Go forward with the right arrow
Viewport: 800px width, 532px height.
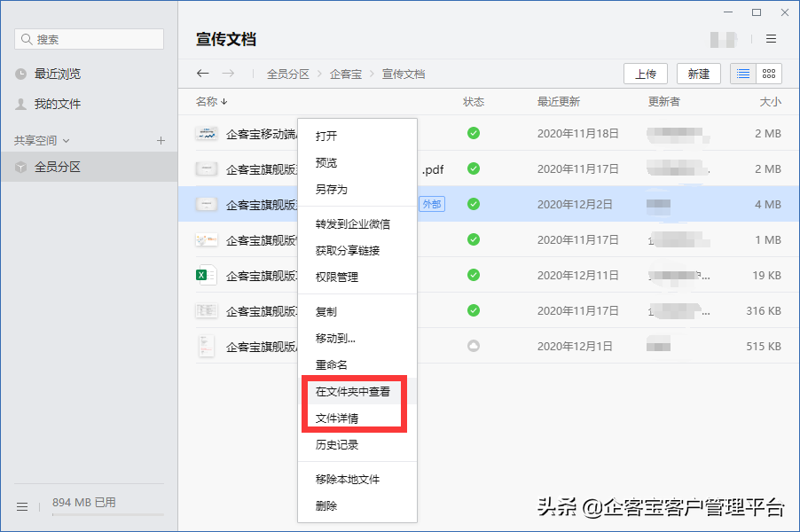pyautogui.click(x=228, y=74)
